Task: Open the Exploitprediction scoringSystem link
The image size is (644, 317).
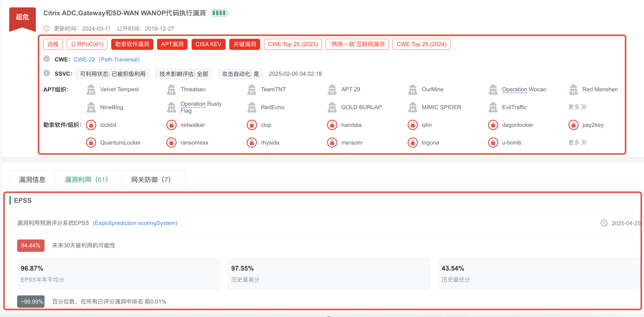Action: 135,223
